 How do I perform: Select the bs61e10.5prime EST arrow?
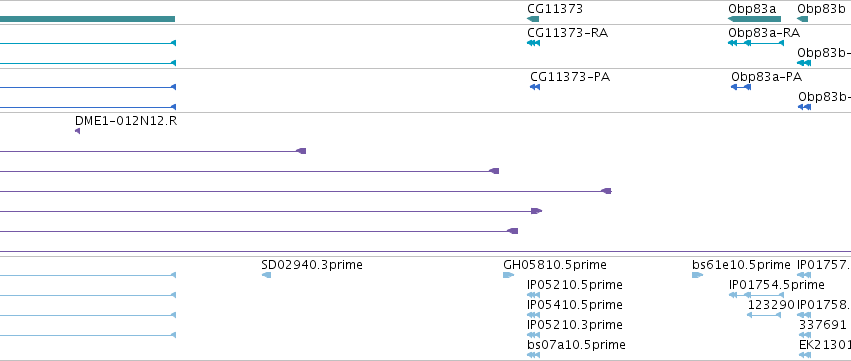point(697,275)
